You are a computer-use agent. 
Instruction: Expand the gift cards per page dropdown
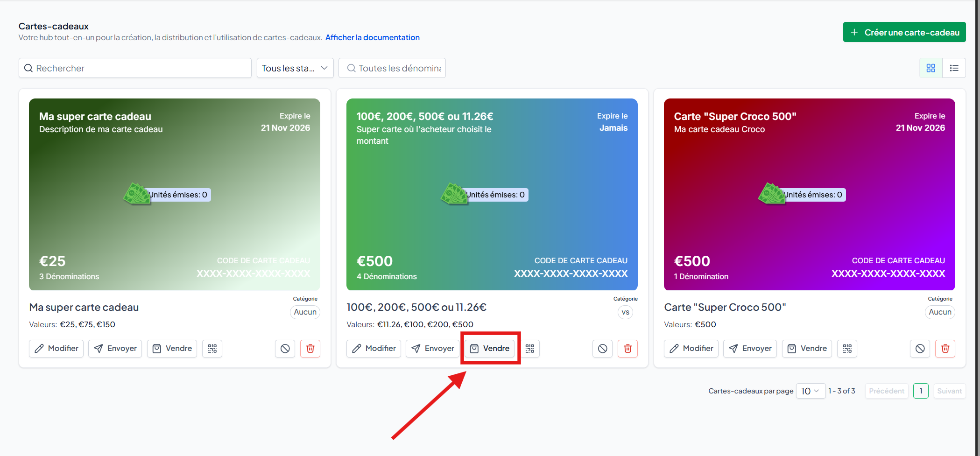tap(810, 391)
